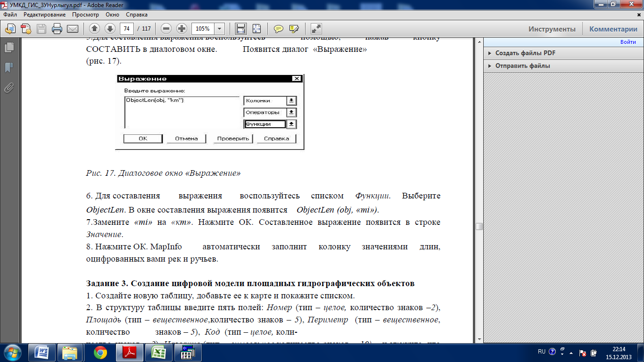Show hidden tray icons arrow
The height and width of the screenshot is (362, 644).
click(x=571, y=353)
